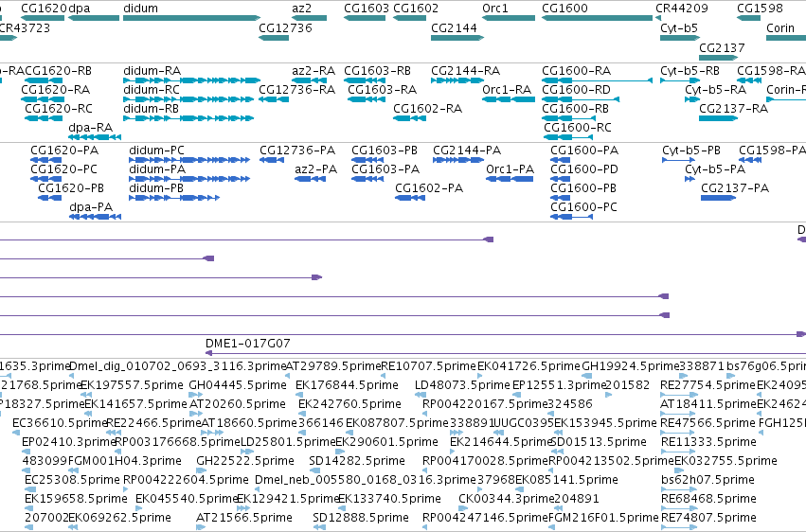Select the dpa-RA transcript label
Viewport: 806px width, 532px height.
tap(91, 128)
